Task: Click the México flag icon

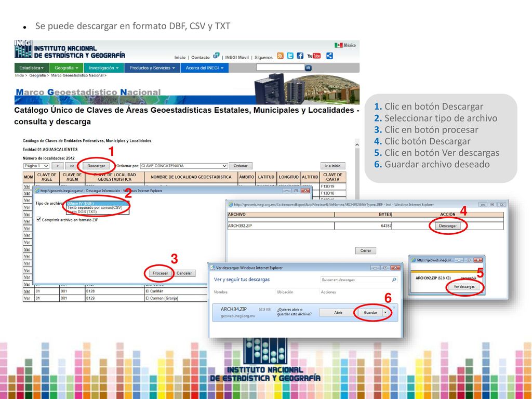Action: point(339,45)
